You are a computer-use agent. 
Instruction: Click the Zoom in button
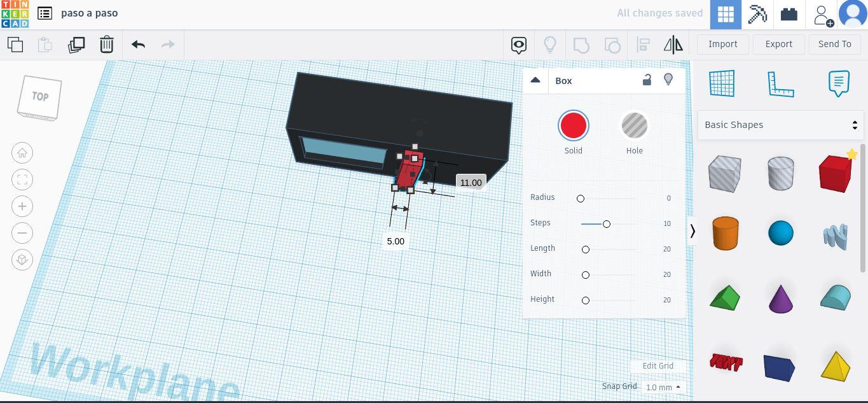22,206
